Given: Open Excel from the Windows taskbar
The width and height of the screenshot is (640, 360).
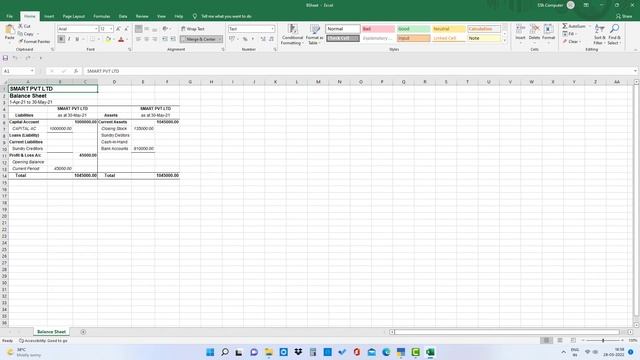Looking at the screenshot, I should point(430,352).
